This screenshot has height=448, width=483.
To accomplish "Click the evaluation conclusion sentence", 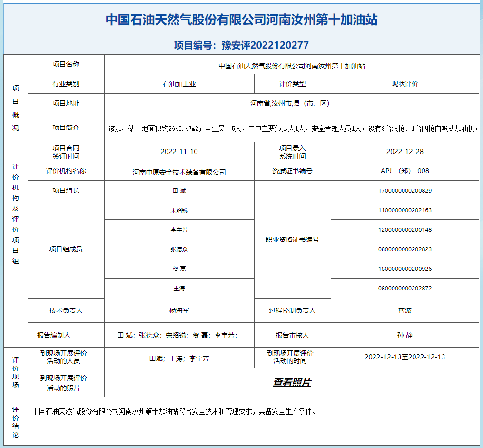I will click(x=174, y=412).
